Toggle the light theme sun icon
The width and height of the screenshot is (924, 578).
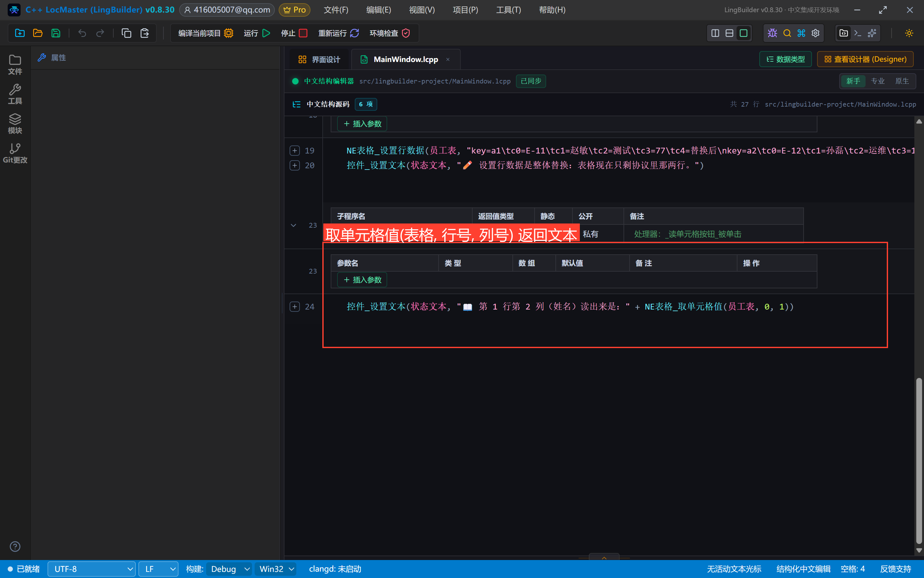click(x=909, y=33)
